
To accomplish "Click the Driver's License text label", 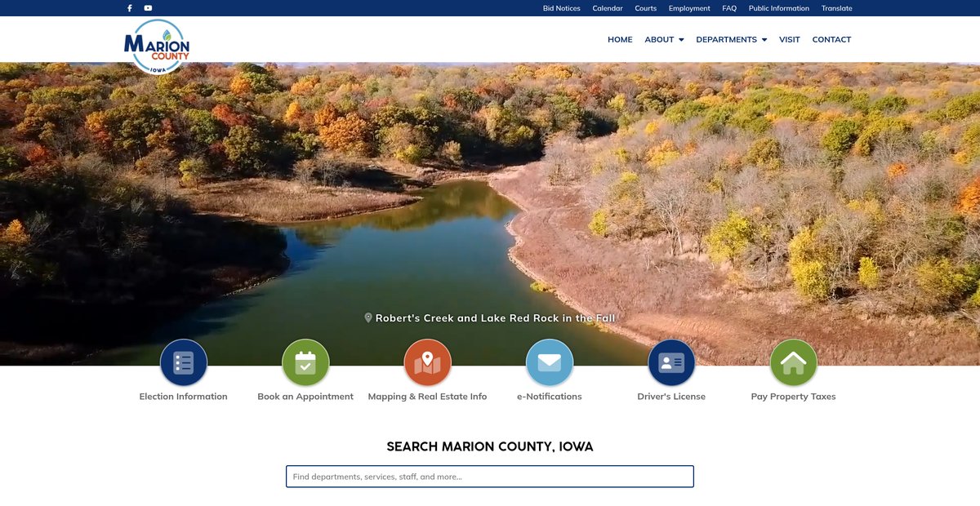I will [x=671, y=397].
